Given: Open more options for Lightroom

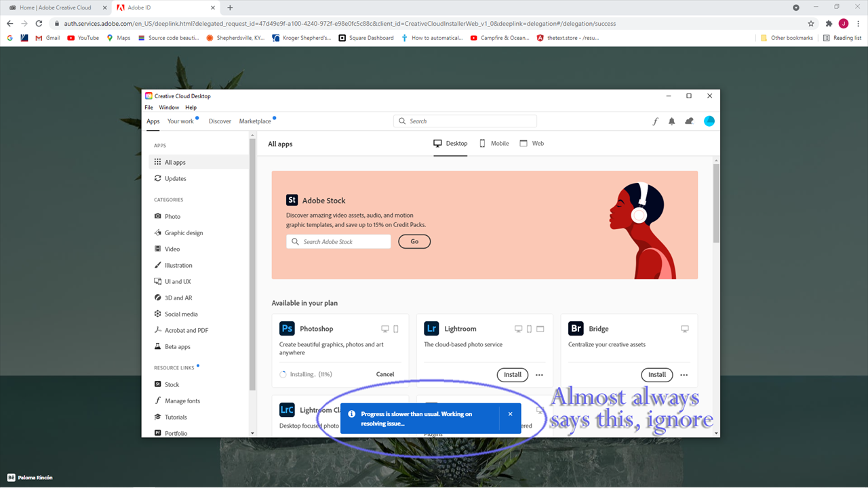Looking at the screenshot, I should pyautogui.click(x=539, y=375).
